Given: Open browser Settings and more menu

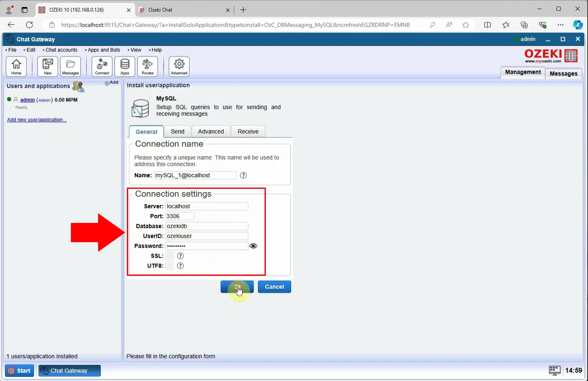Looking at the screenshot, I should pos(561,25).
